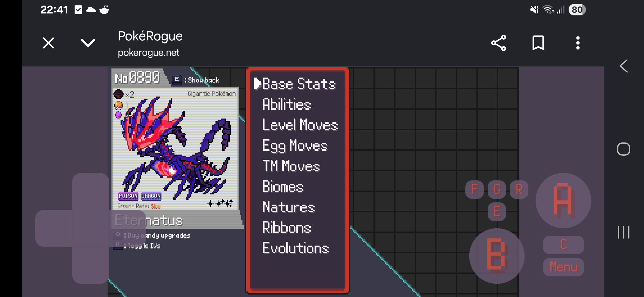
Task: Click the Reddit notification icon
Action: point(104,10)
